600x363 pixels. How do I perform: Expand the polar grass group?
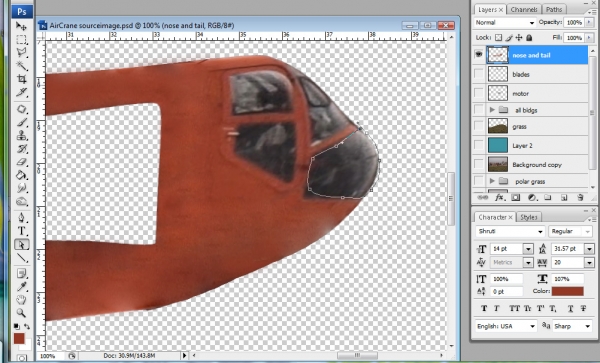[x=492, y=181]
